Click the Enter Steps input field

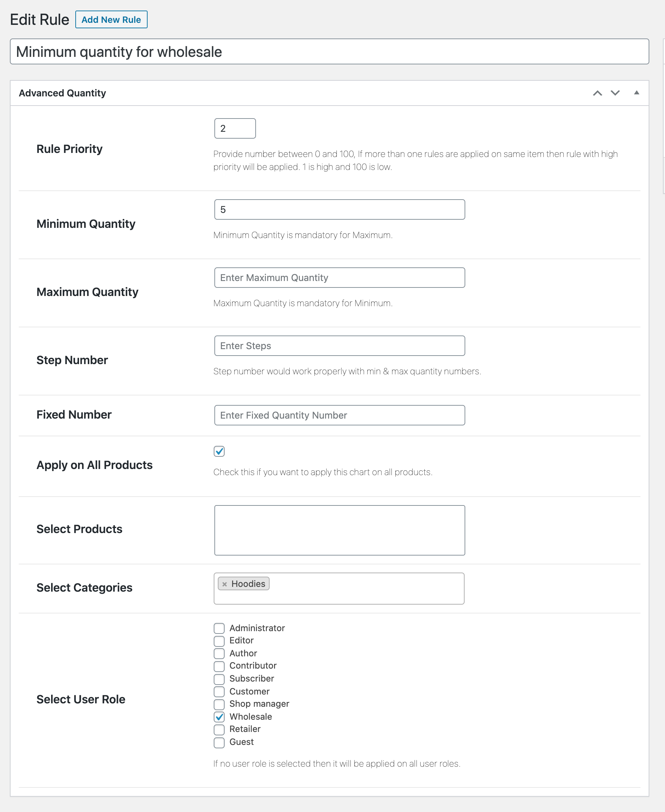[x=339, y=346]
